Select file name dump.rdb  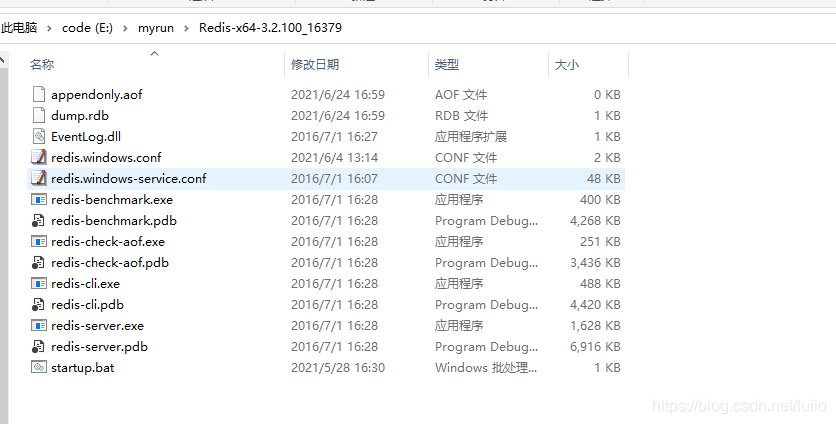point(80,115)
